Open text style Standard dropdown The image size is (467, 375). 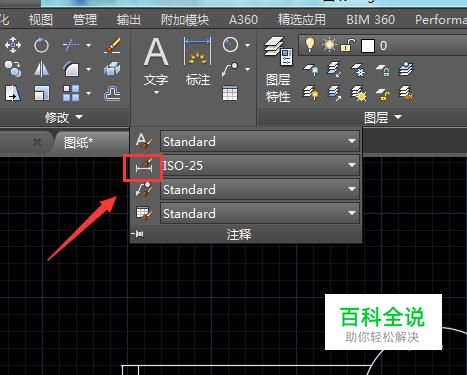click(x=352, y=141)
